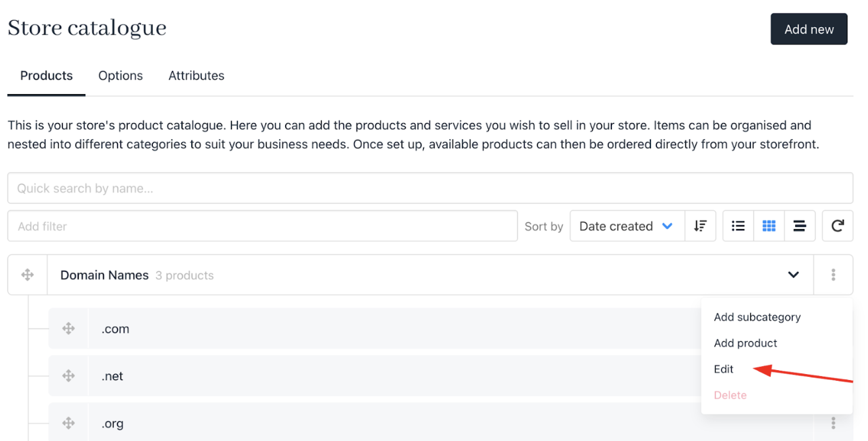Focus the quick search by name field
This screenshot has height=441, width=868.
click(430, 188)
